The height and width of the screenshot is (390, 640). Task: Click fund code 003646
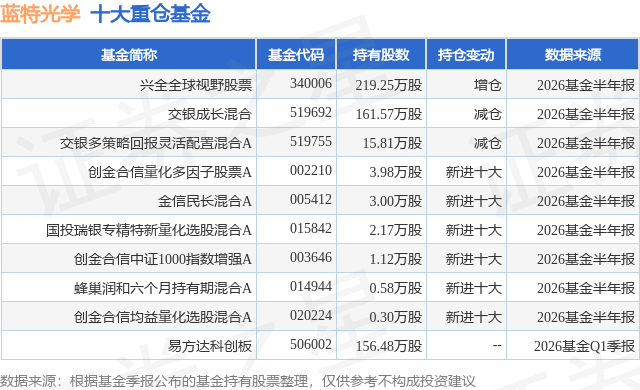click(311, 257)
